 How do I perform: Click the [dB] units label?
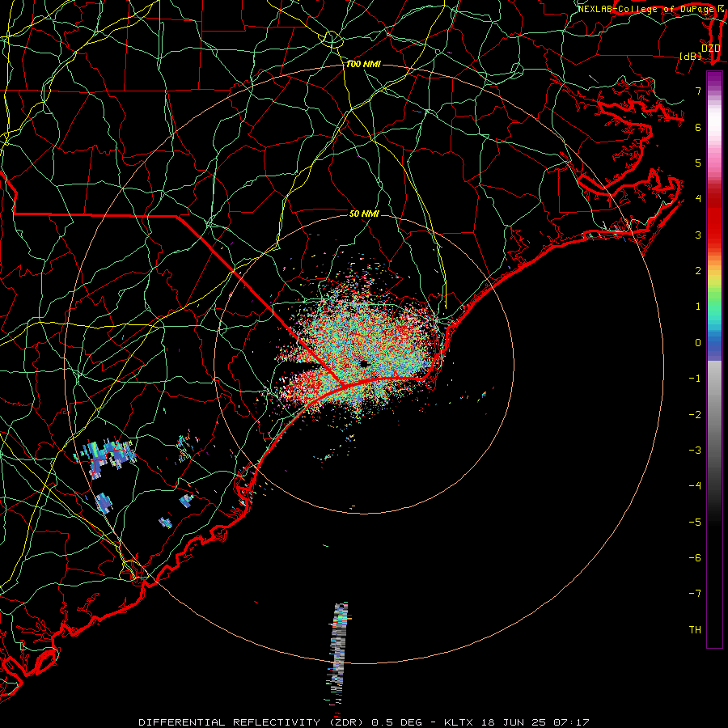pyautogui.click(x=691, y=57)
